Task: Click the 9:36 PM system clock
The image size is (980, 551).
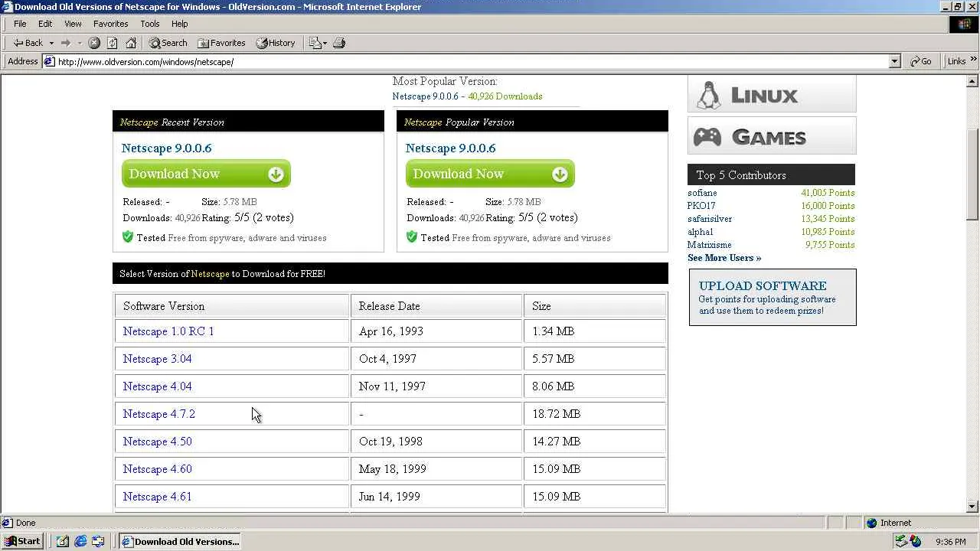Action: click(x=951, y=542)
